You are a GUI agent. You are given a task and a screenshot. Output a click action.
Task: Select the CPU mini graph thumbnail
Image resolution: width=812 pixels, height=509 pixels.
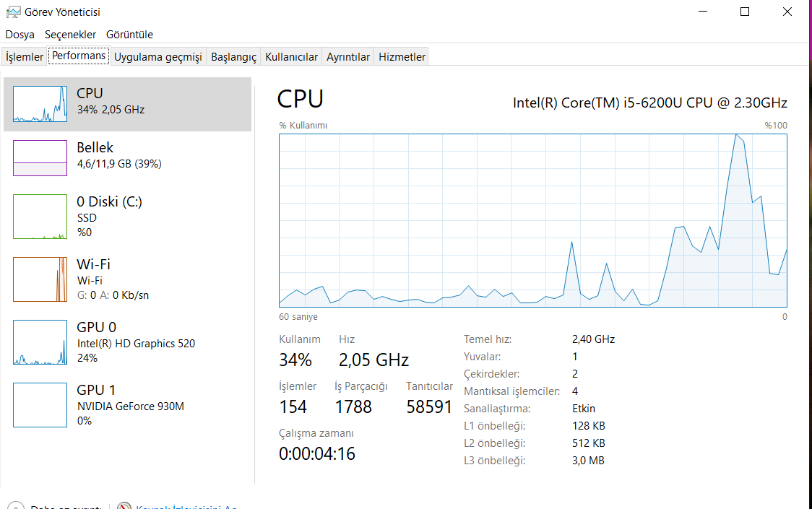tap(40, 104)
